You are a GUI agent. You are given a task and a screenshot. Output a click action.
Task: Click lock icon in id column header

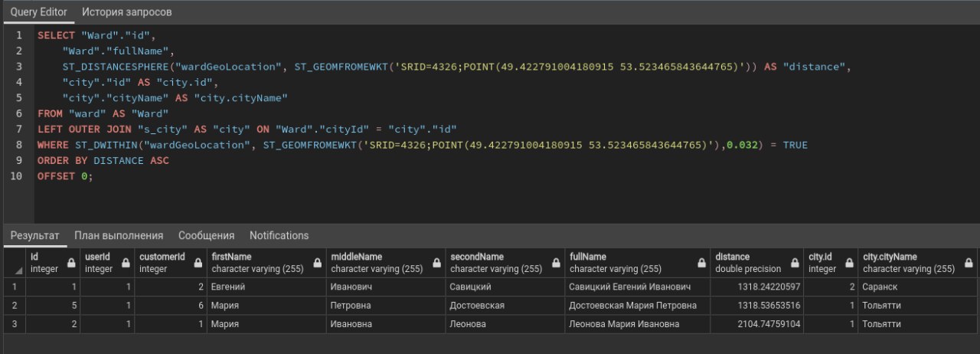71,263
